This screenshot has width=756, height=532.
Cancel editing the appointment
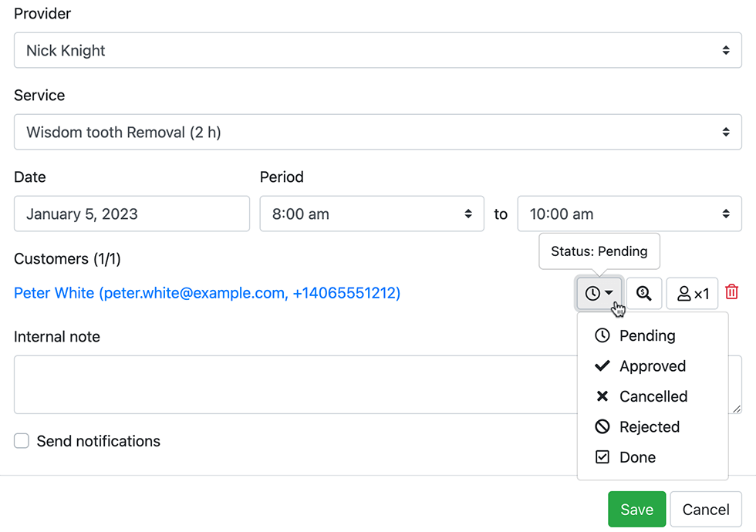(x=705, y=509)
